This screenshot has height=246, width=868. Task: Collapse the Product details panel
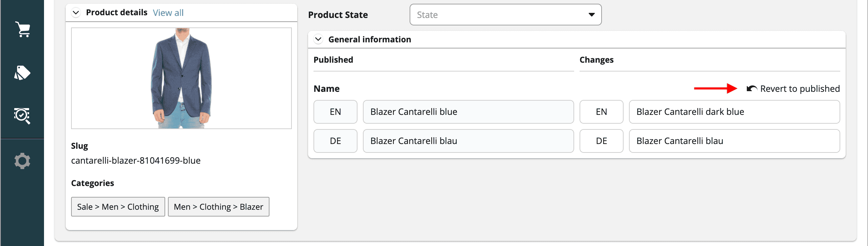76,13
